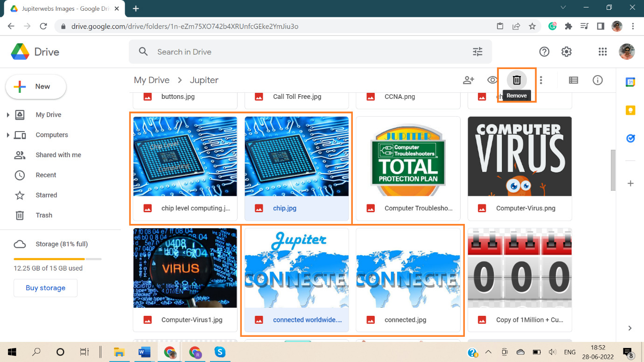This screenshot has width=644, height=362.
Task: Open Recent files
Action: [46, 175]
